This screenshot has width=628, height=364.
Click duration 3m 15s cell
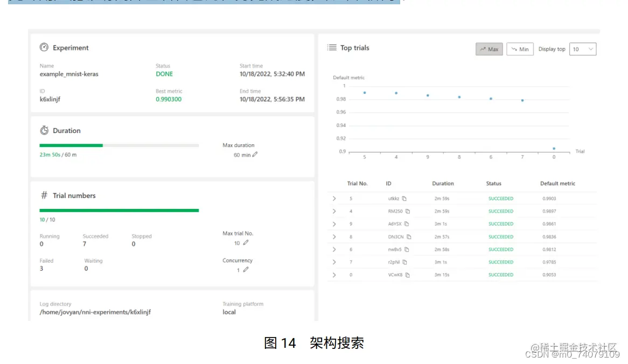point(442,275)
